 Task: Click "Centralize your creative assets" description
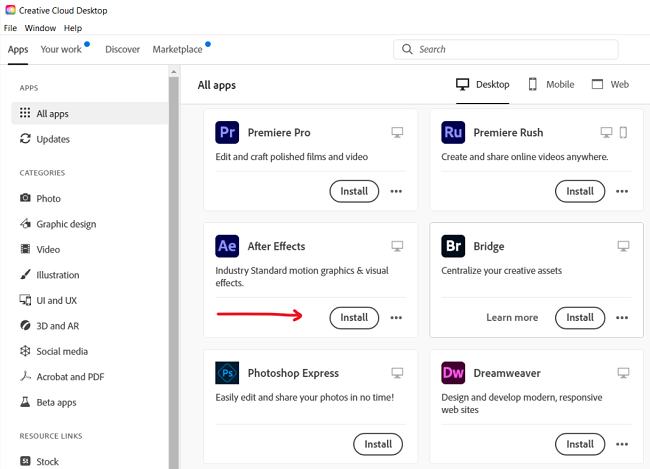pos(502,271)
